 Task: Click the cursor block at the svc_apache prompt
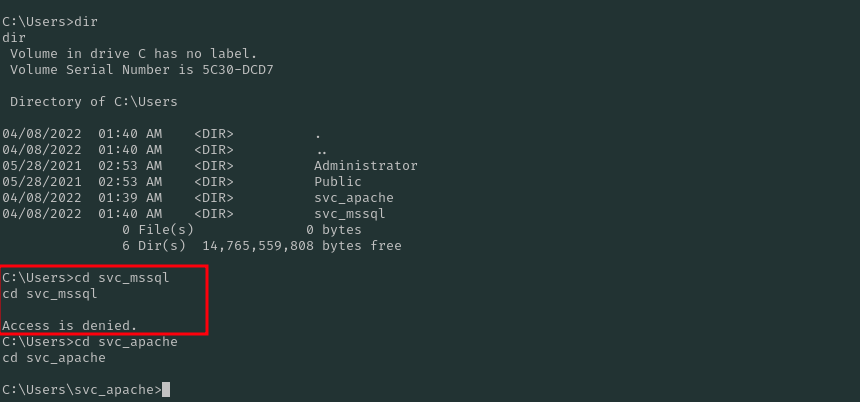tap(166, 390)
